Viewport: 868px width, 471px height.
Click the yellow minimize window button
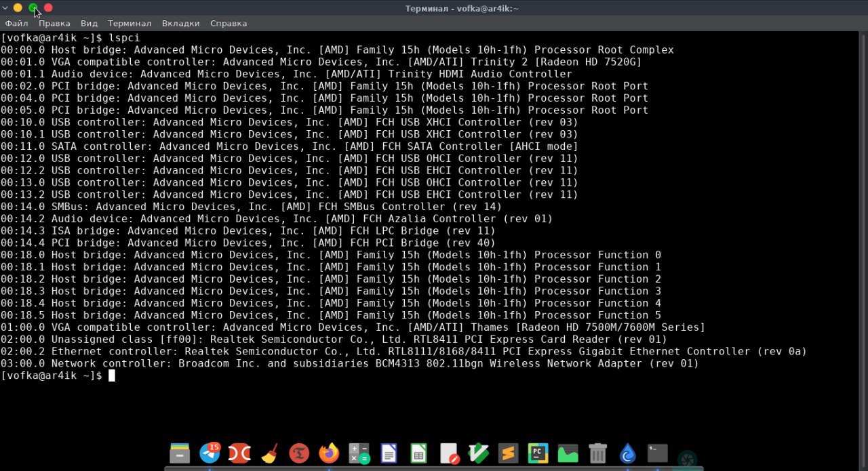[18, 8]
